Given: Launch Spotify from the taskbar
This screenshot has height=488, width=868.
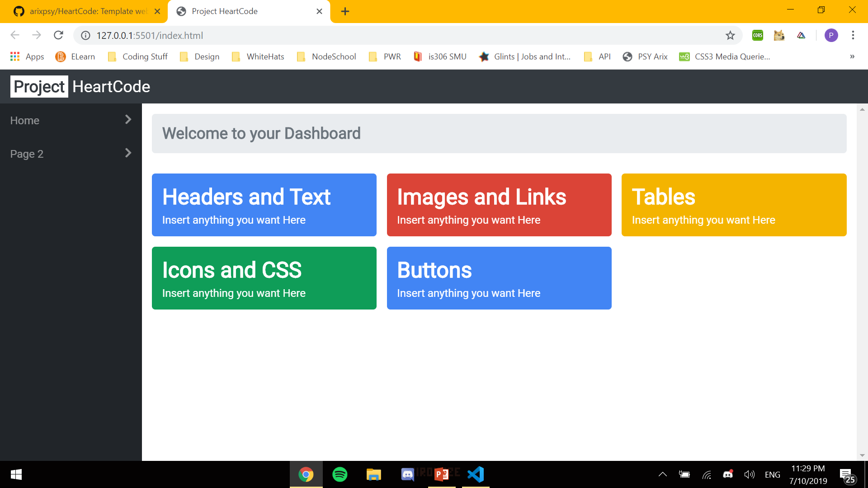Looking at the screenshot, I should point(340,474).
